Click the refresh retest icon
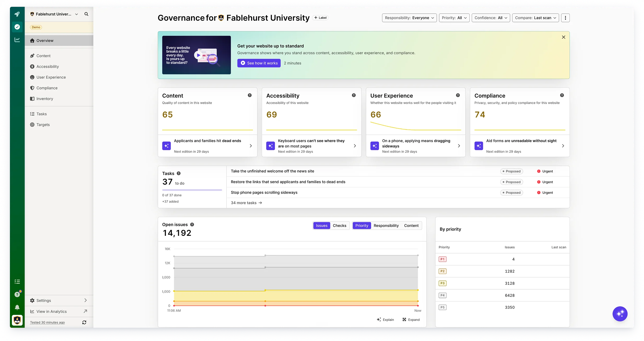The height and width of the screenshot is (341, 644). click(84, 322)
